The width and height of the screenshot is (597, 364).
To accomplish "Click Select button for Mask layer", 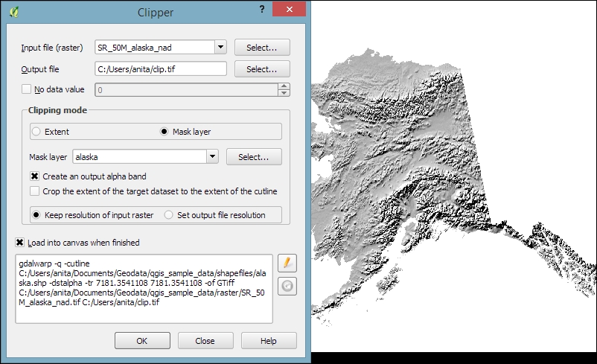I will tap(254, 157).
